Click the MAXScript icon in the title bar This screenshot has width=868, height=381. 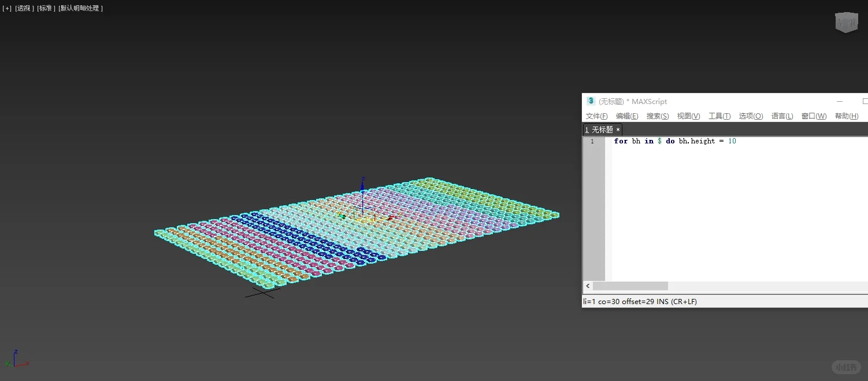tap(591, 101)
